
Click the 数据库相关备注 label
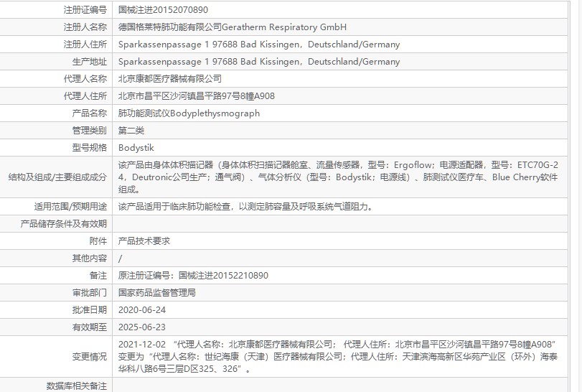tap(77, 386)
